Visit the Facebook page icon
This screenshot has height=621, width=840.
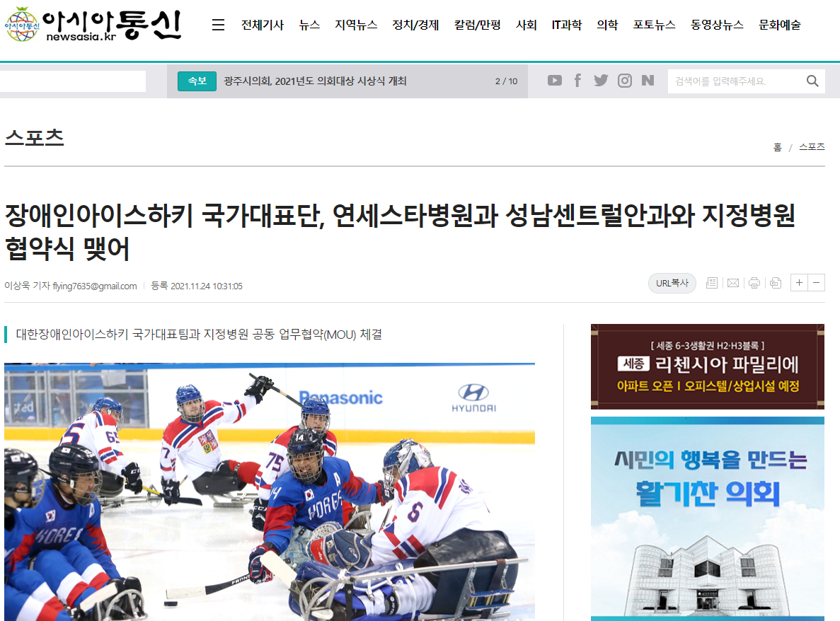(577, 81)
